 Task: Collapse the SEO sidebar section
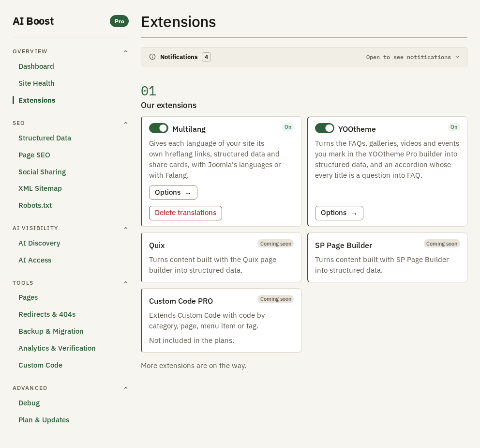click(125, 123)
